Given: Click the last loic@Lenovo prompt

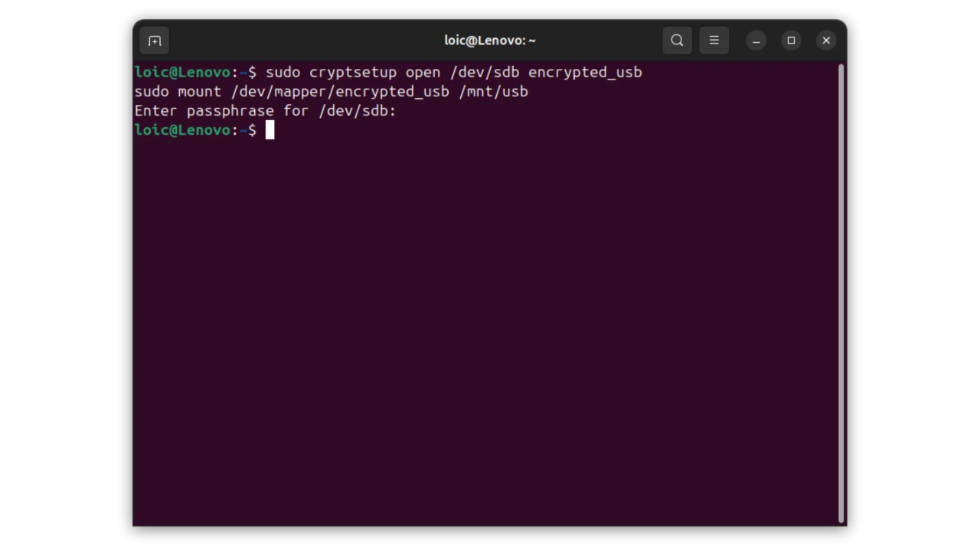Looking at the screenshot, I should pyautogui.click(x=182, y=131).
